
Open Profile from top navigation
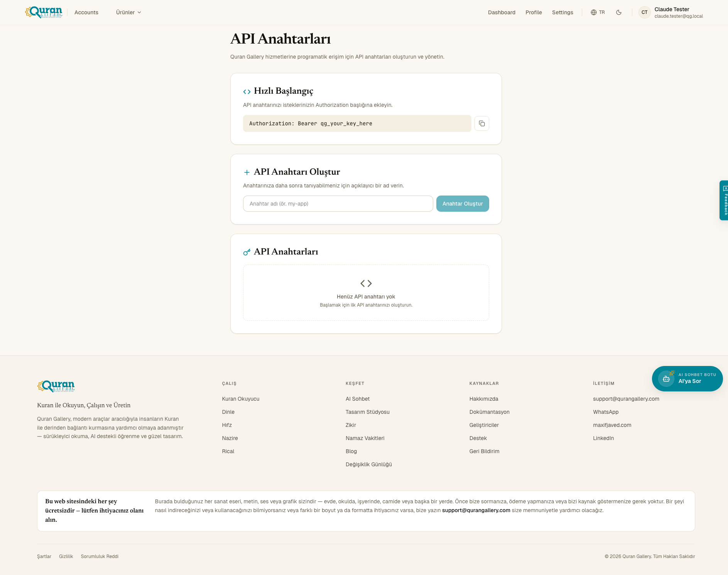coord(534,12)
